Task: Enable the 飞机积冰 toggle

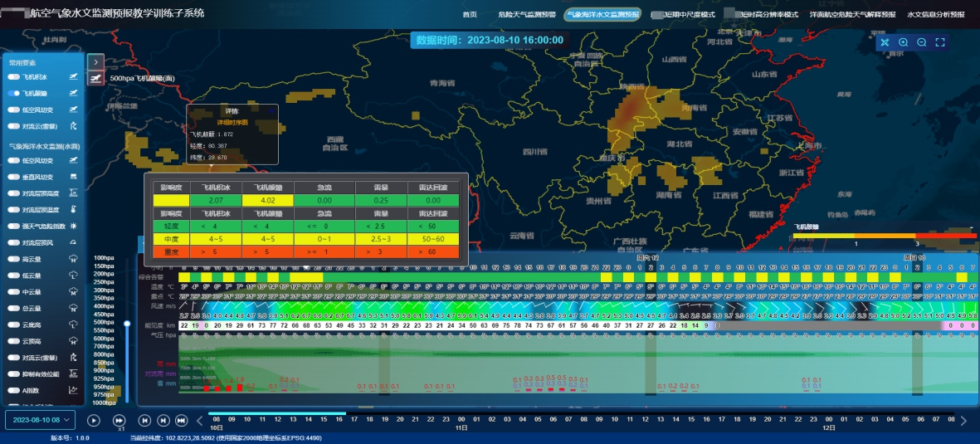Action: [x=14, y=77]
